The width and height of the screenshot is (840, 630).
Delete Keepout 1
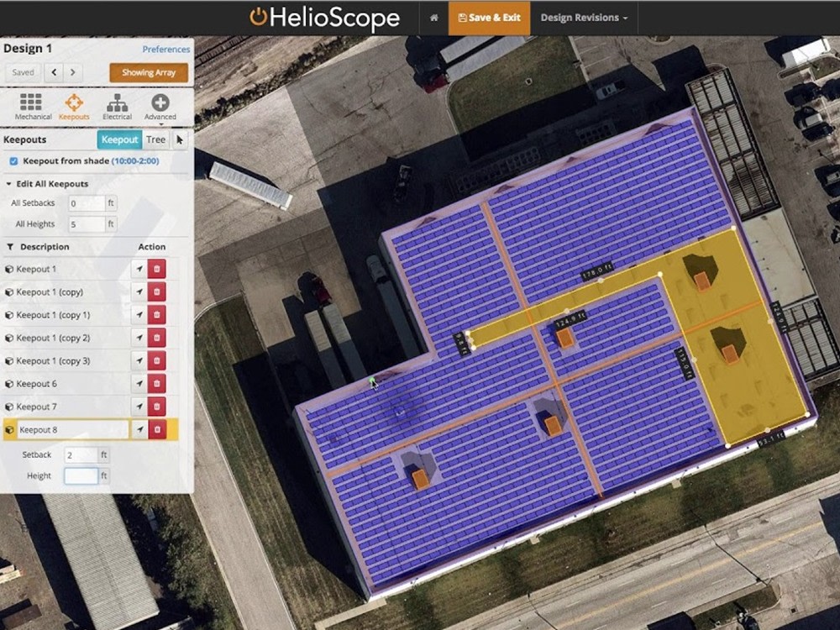[x=157, y=269]
